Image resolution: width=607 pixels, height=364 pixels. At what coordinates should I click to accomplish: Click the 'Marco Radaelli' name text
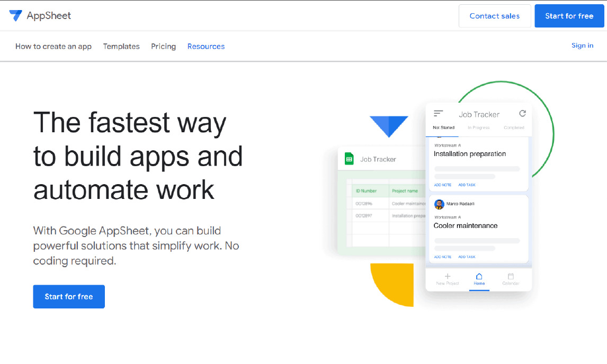click(x=460, y=204)
